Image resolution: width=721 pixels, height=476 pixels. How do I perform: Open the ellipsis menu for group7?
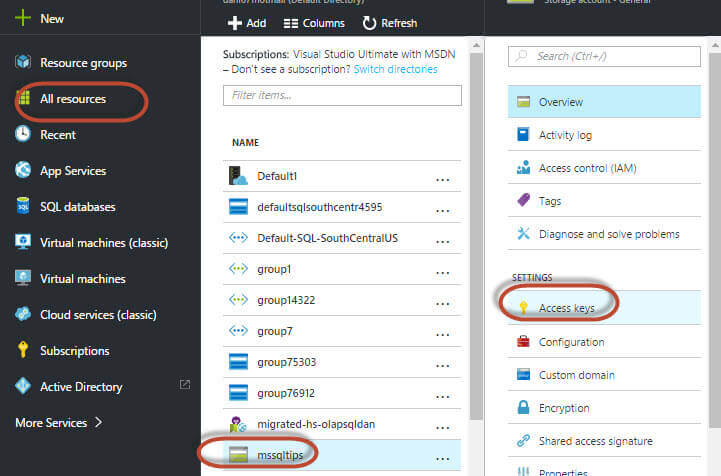442,335
